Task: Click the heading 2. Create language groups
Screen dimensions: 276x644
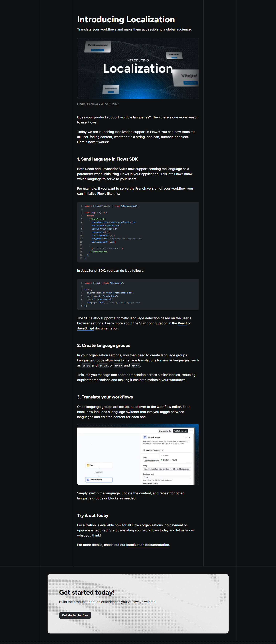Action: 104,345
